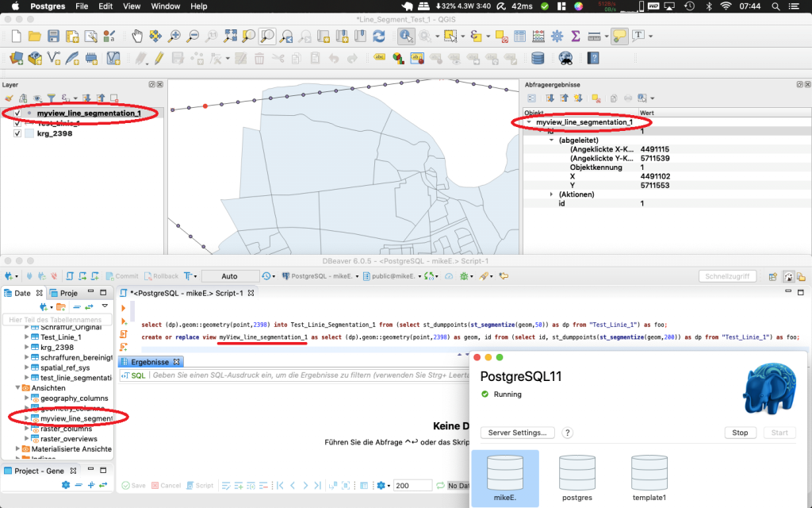This screenshot has width=812, height=508.
Task: Click the Zoom Full extent icon
Action: click(x=228, y=36)
